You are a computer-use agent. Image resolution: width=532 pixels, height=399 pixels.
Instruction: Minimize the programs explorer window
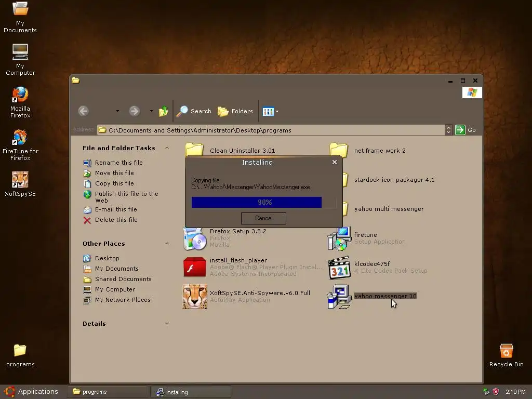point(450,81)
